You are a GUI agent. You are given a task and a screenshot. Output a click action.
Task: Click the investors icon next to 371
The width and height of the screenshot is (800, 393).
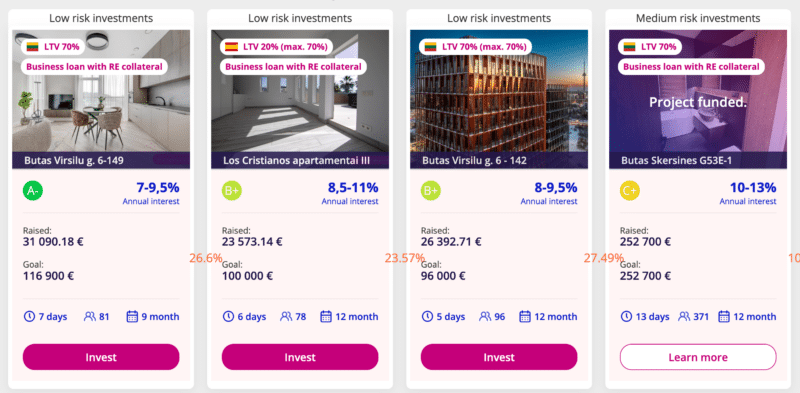(x=684, y=316)
